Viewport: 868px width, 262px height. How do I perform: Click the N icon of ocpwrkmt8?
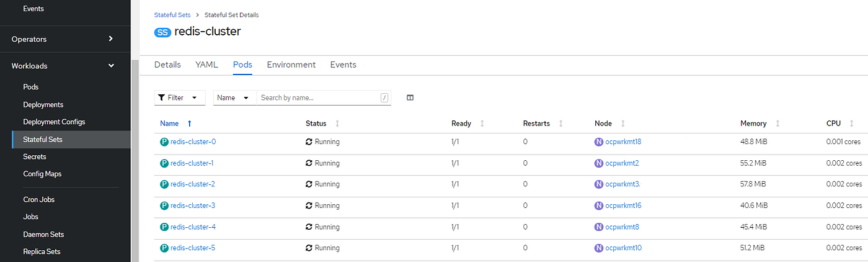(599, 227)
